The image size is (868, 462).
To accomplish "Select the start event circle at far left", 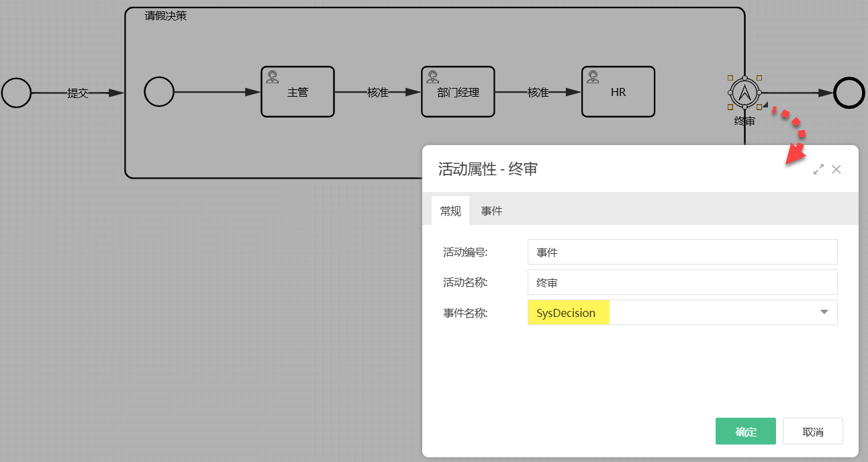I will point(15,93).
